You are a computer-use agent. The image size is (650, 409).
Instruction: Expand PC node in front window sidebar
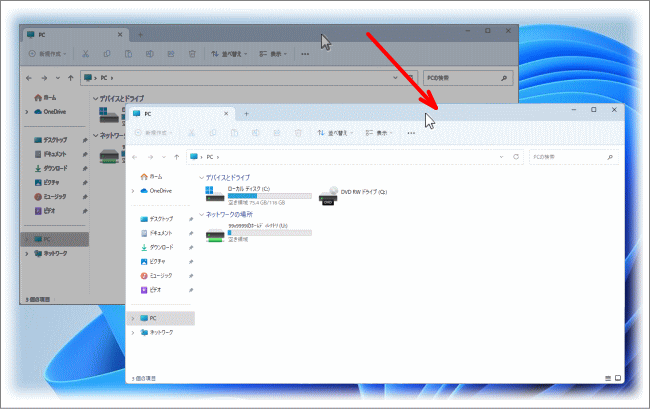coord(133,318)
